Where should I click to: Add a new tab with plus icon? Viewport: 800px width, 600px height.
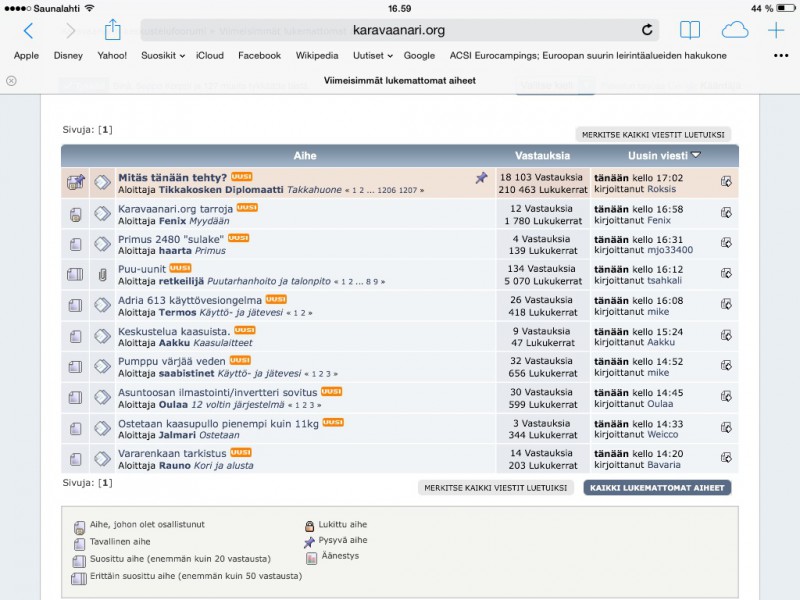776,30
